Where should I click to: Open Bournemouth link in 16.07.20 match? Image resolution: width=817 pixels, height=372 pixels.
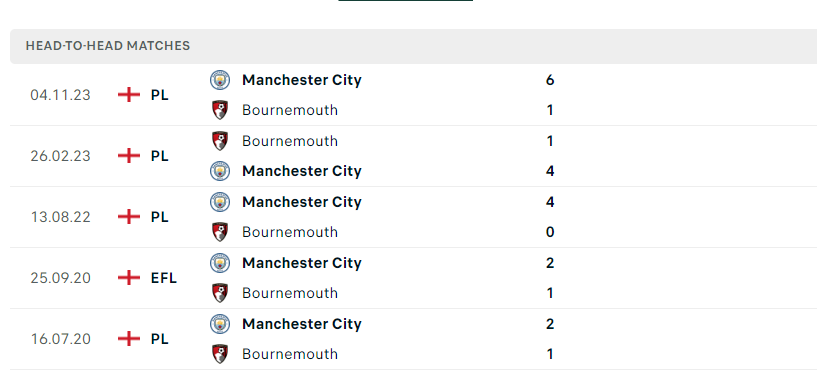point(290,354)
